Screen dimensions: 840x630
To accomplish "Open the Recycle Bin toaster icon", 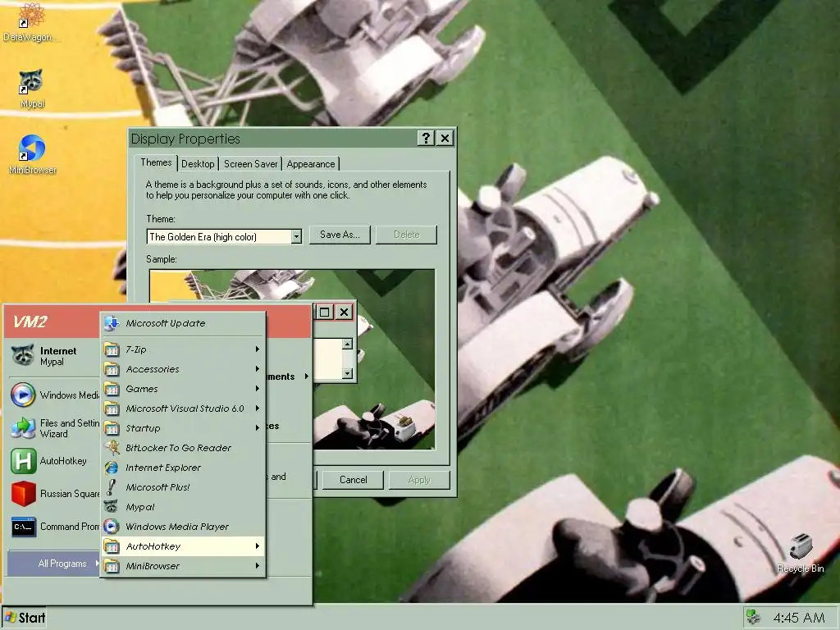I will pos(801,546).
